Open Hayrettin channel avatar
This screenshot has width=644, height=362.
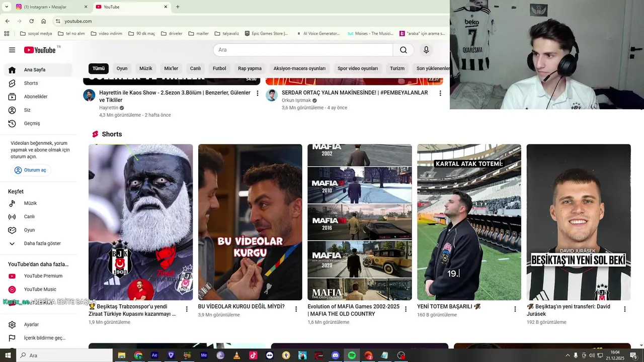point(89,96)
